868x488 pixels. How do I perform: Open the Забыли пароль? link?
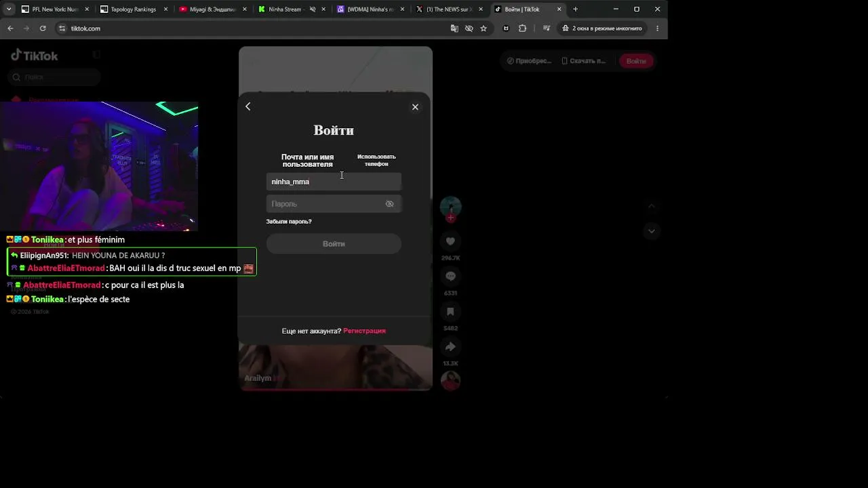pyautogui.click(x=289, y=222)
